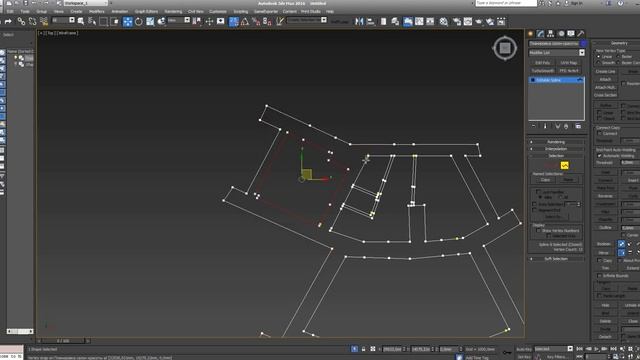Open the Rendering menu
640x360 pixels.
pyautogui.click(x=173, y=11)
